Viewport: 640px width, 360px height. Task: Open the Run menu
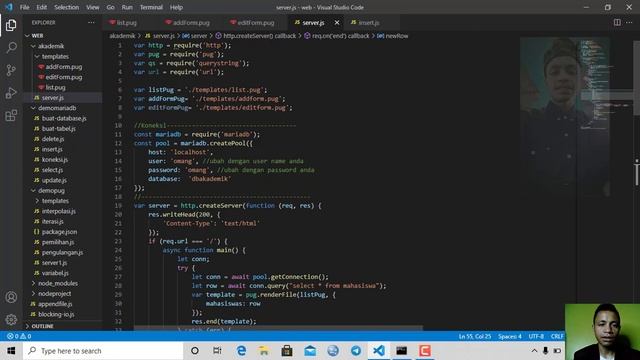click(x=127, y=7)
